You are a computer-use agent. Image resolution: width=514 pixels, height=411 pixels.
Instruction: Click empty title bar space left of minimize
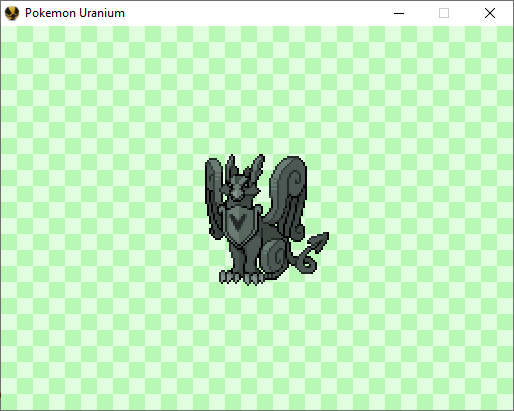click(253, 13)
